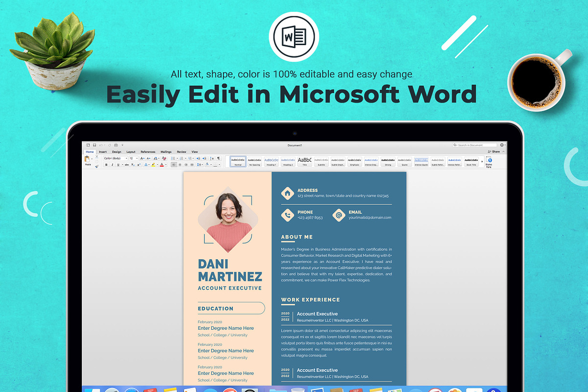Image resolution: width=588 pixels, height=392 pixels.
Task: Click the Share button
Action: point(494,152)
